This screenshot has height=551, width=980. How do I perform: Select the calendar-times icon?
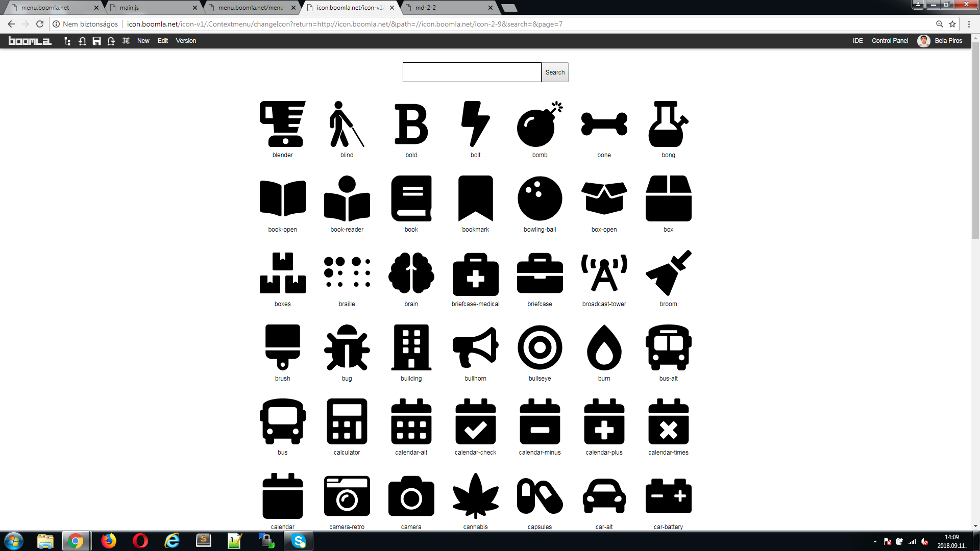click(x=669, y=421)
